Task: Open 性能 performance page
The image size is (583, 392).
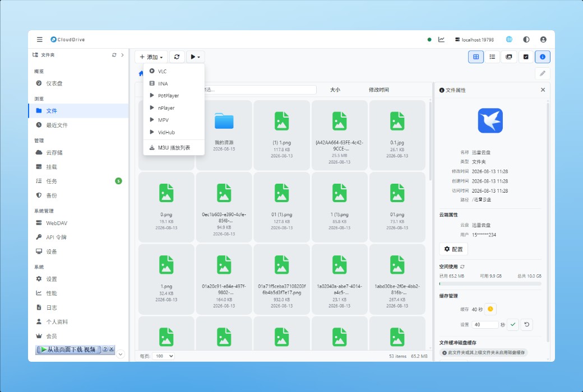Action: pyautogui.click(x=78, y=293)
